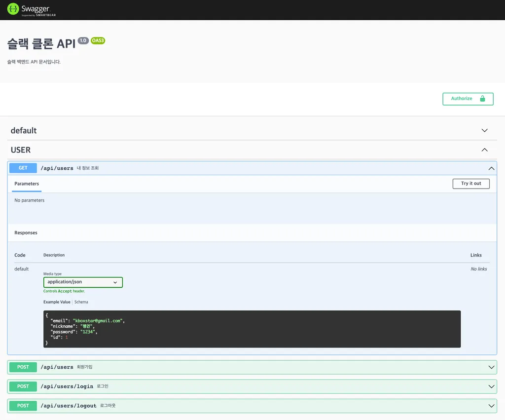Click the blue GET method badge

click(23, 168)
